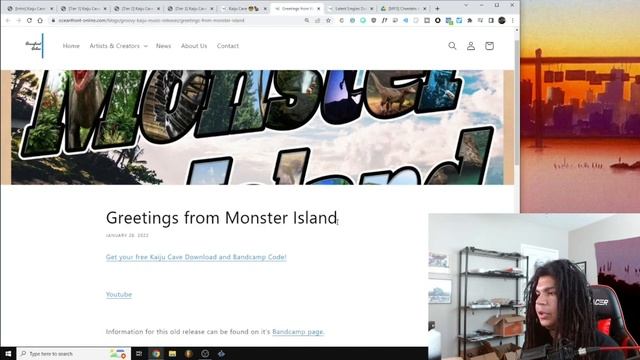
Task: Close the active Greetings from tab
Action: [x=318, y=8]
